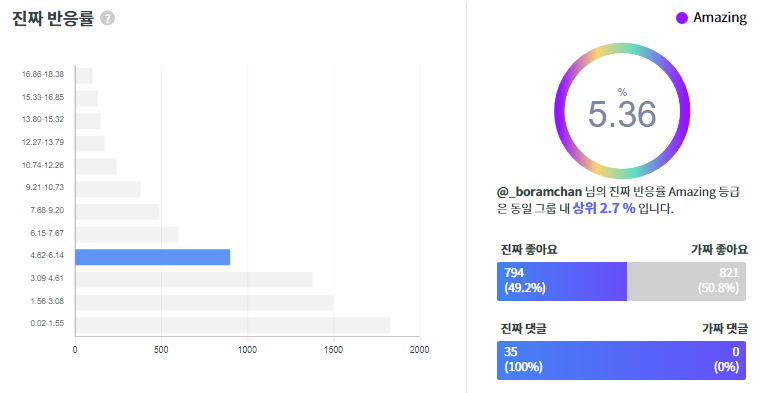Select the highlighted 4.62-6.14 blue bar
This screenshot has width=760, height=393.
click(x=153, y=257)
